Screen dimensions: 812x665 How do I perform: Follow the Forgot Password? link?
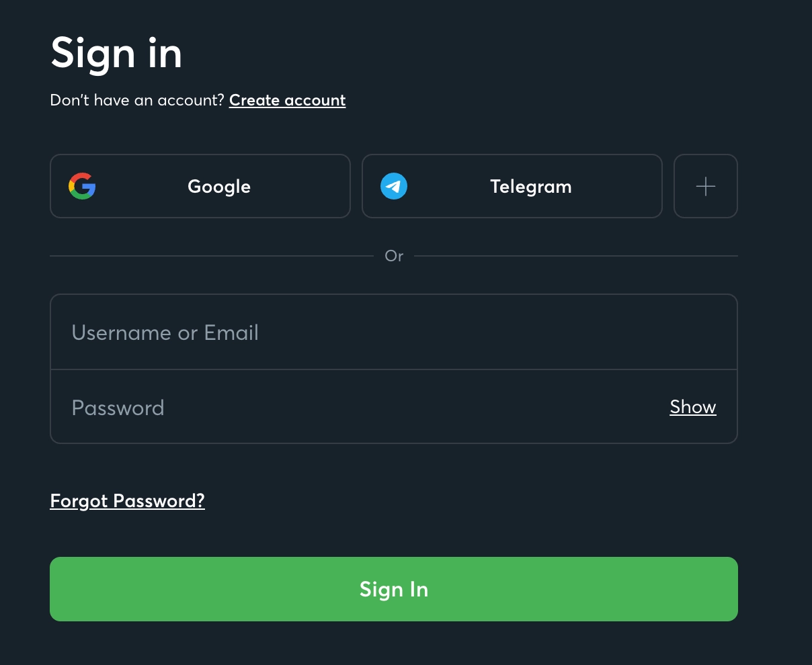point(128,501)
